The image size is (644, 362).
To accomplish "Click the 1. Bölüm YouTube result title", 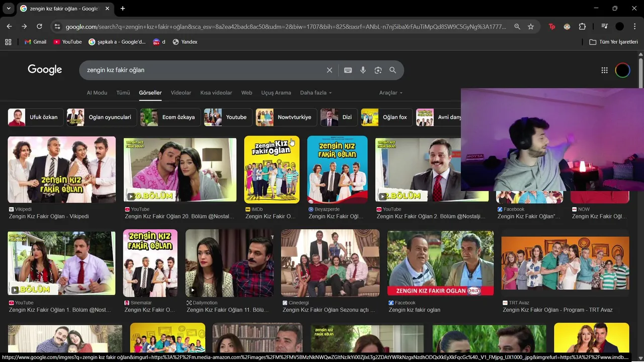I will pos(60,310).
